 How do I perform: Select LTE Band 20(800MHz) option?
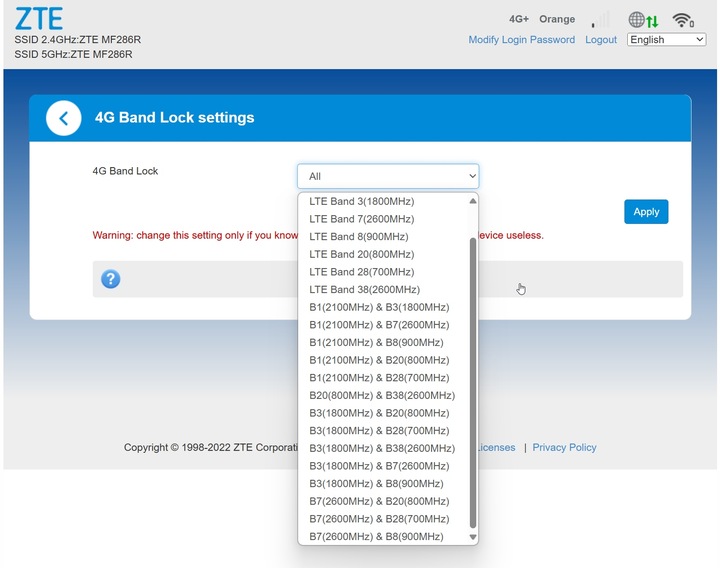point(361,255)
